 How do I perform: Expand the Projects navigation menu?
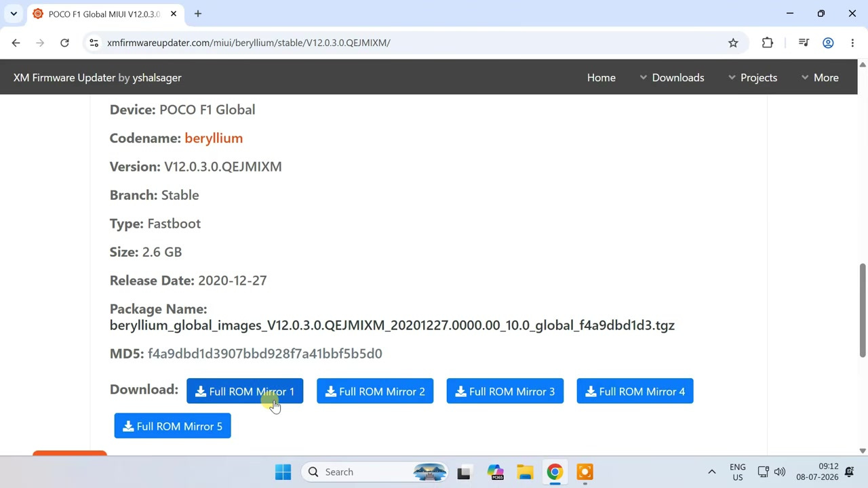pyautogui.click(x=752, y=77)
